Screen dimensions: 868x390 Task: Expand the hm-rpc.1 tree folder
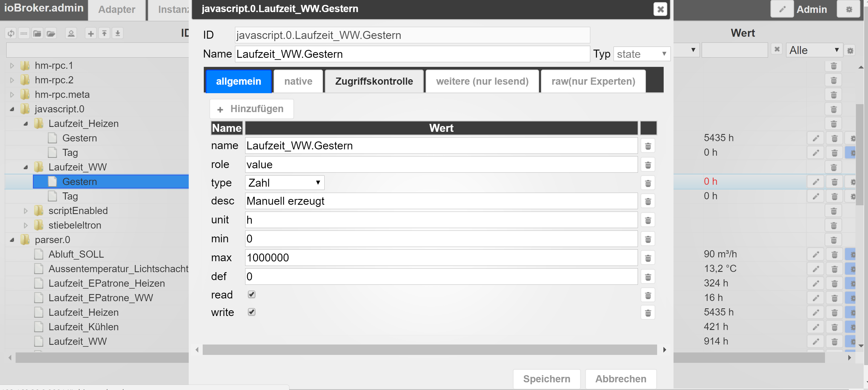pos(12,66)
